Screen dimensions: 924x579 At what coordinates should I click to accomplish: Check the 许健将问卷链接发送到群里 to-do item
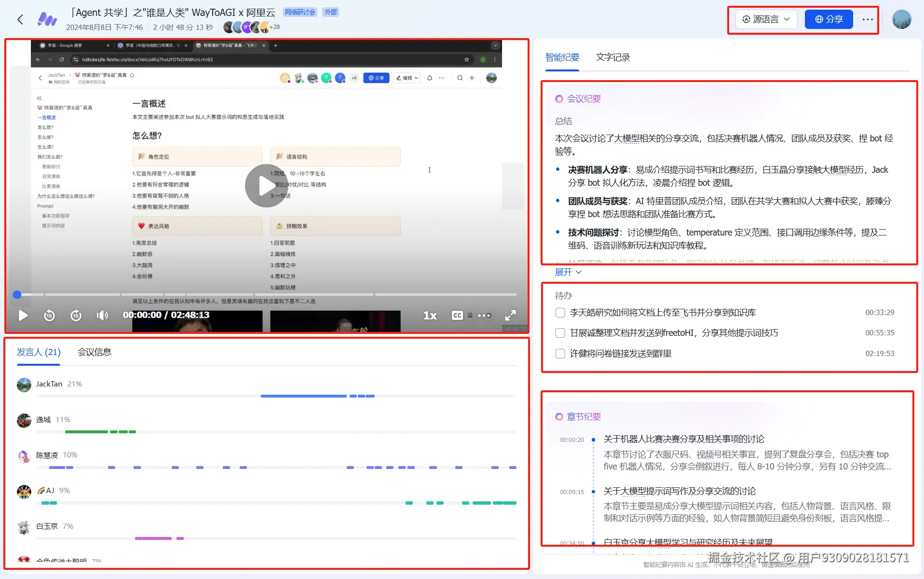(x=560, y=354)
